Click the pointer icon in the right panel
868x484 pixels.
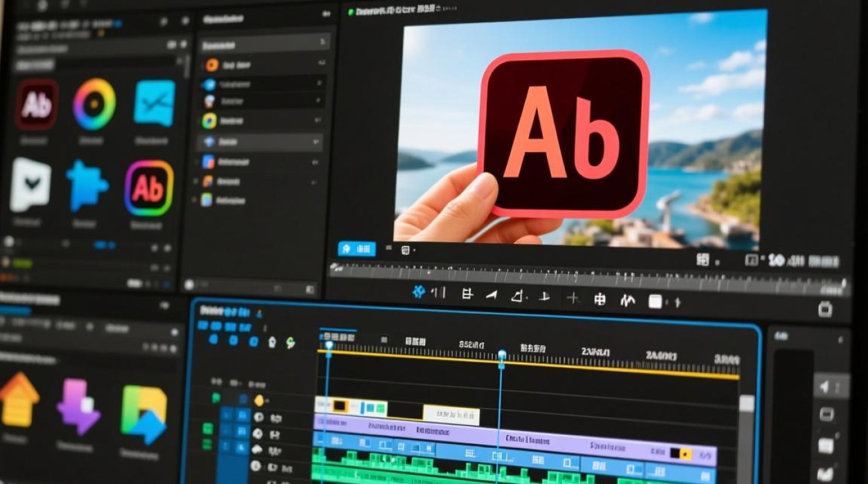point(825,387)
